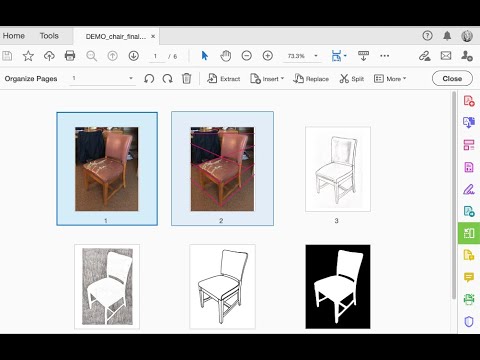Click the vertical scrollbar of pages view
This screenshot has width=480, height=360.
pyautogui.click(x=454, y=195)
